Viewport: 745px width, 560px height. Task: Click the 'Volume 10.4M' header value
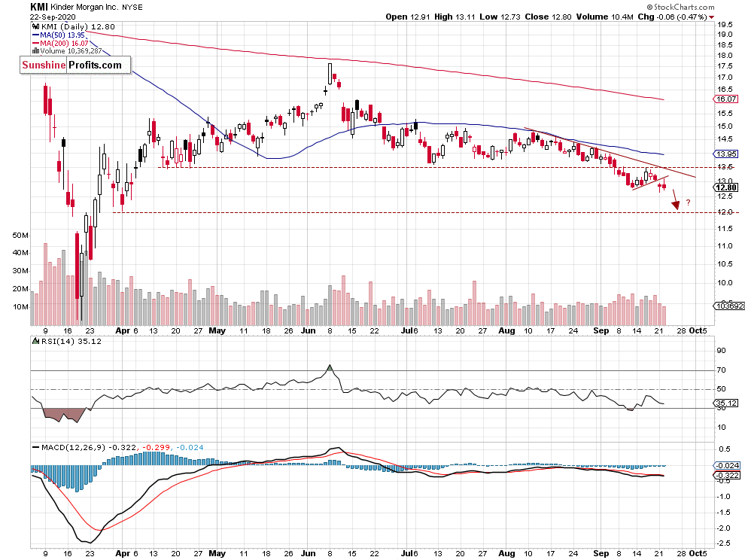pos(604,17)
